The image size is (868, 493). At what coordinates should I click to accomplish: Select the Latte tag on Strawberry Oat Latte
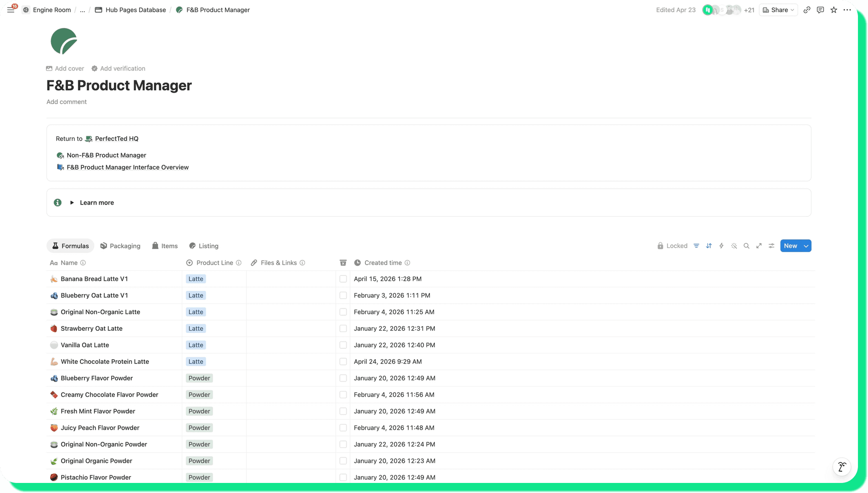point(196,329)
